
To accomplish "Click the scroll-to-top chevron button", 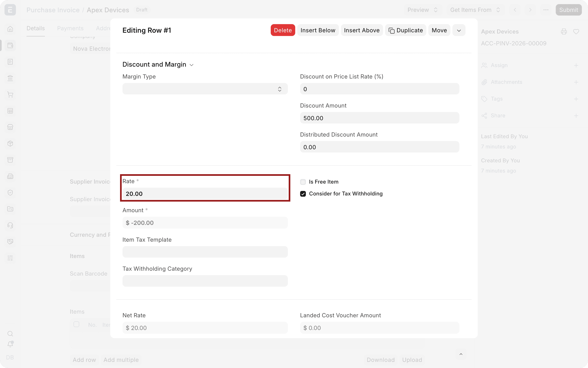I will (x=461, y=354).
